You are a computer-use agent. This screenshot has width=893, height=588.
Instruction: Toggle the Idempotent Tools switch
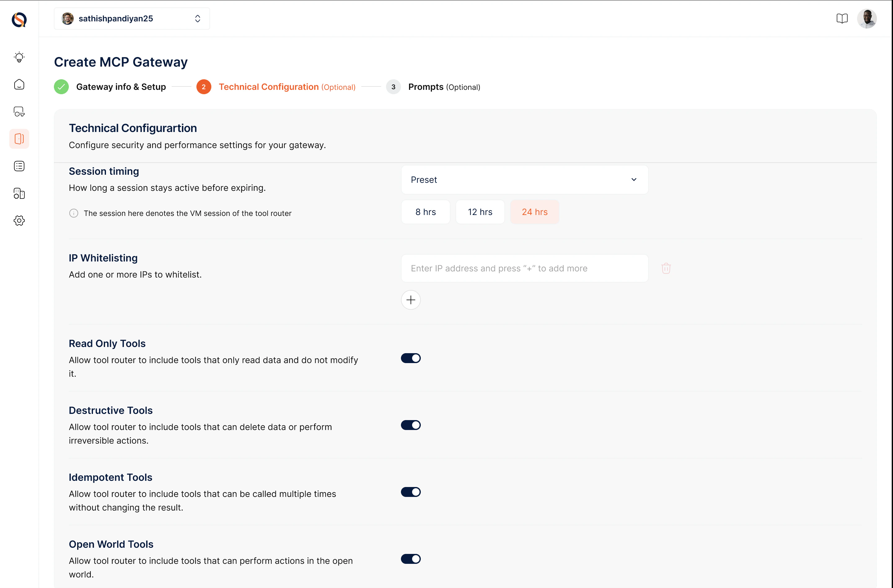click(411, 492)
